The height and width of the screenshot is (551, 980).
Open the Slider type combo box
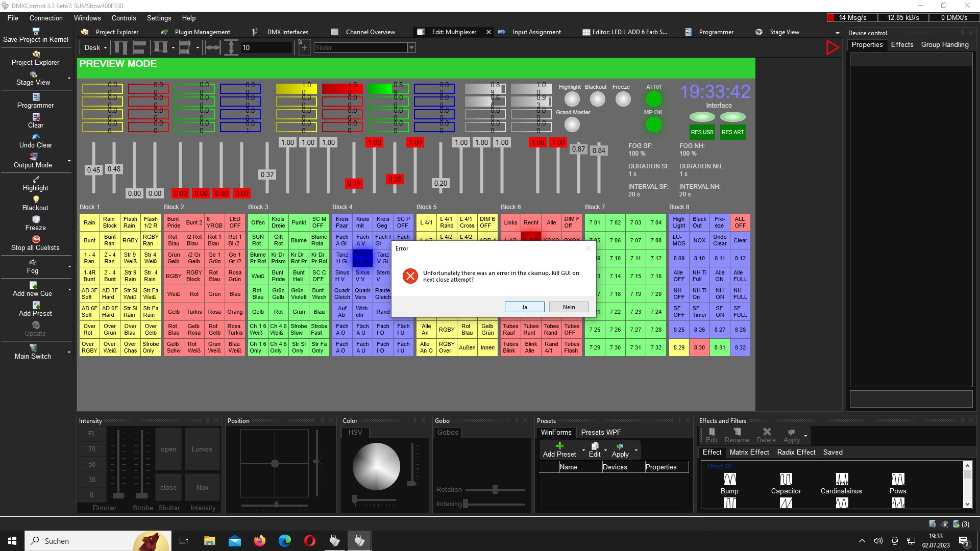[411, 47]
